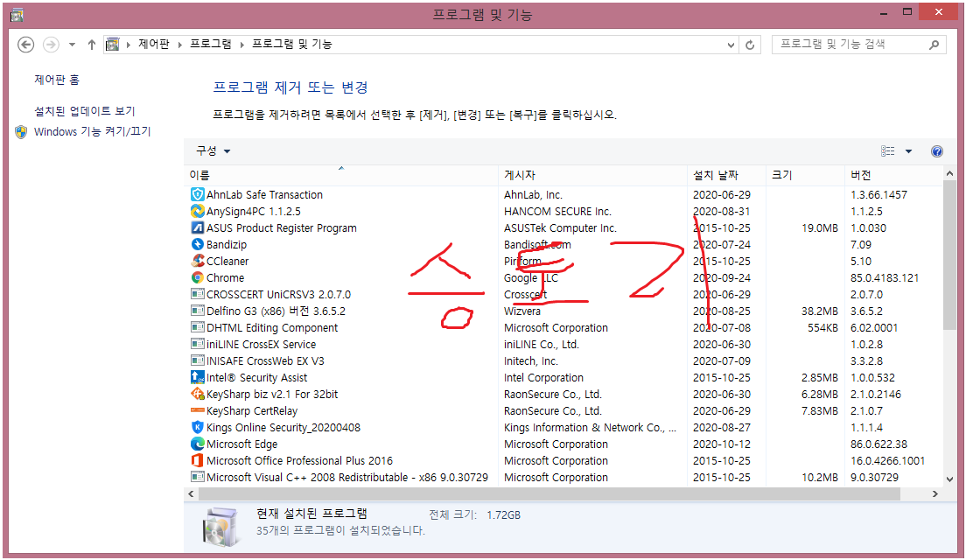Go back with the back arrow
Image resolution: width=966 pixels, height=560 pixels.
pos(26,45)
